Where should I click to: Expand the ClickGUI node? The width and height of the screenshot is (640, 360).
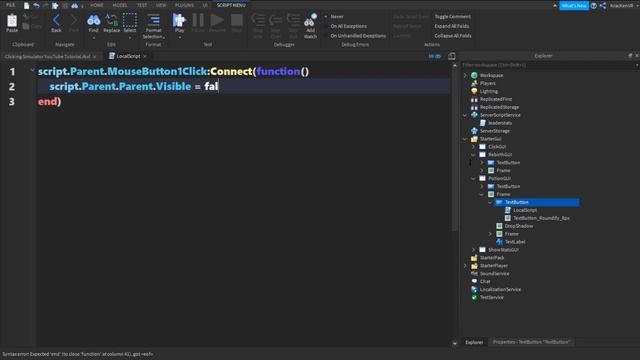[x=473, y=147]
